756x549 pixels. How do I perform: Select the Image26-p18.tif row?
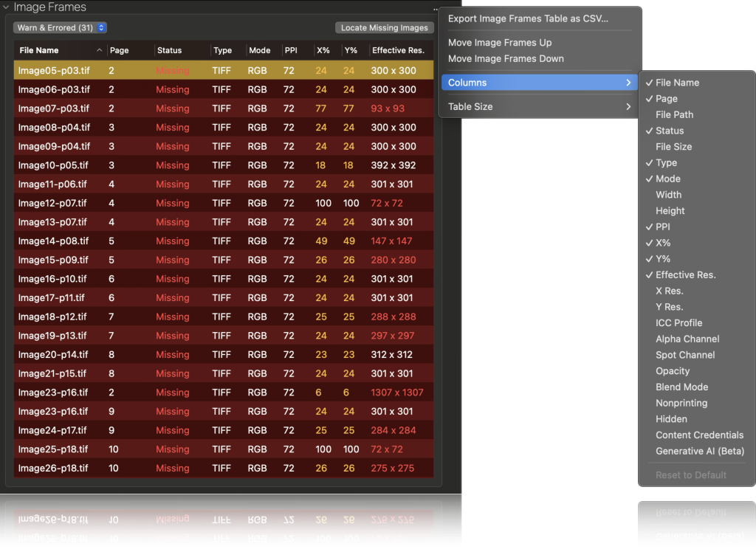(223, 468)
